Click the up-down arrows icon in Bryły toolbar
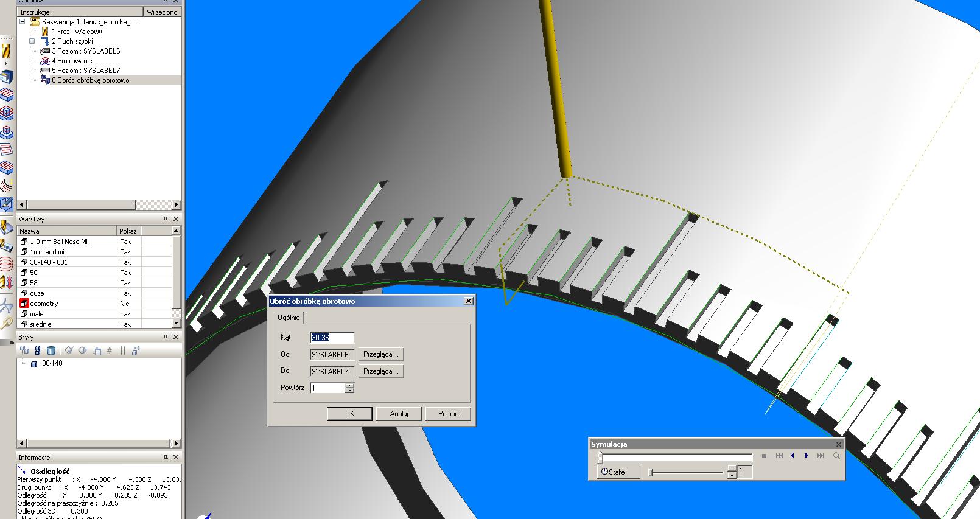The height and width of the screenshot is (519, 980). click(123, 350)
